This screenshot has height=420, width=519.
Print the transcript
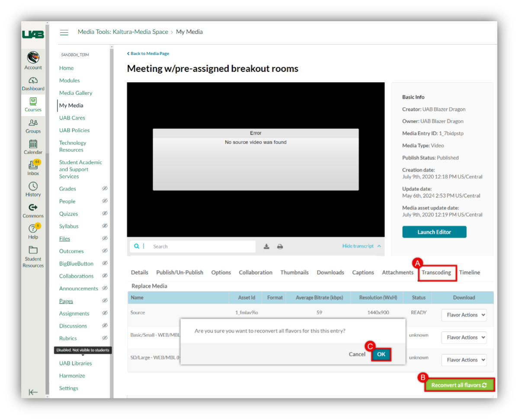[280, 246]
